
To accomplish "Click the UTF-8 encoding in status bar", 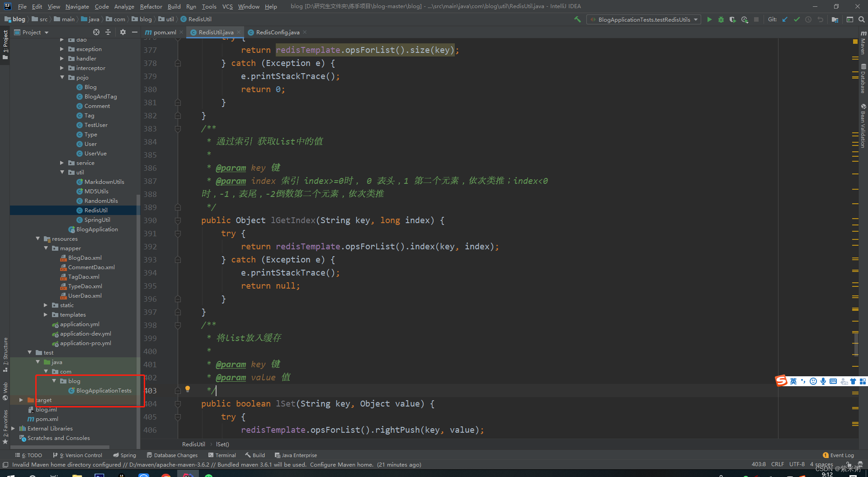I will pos(797,464).
